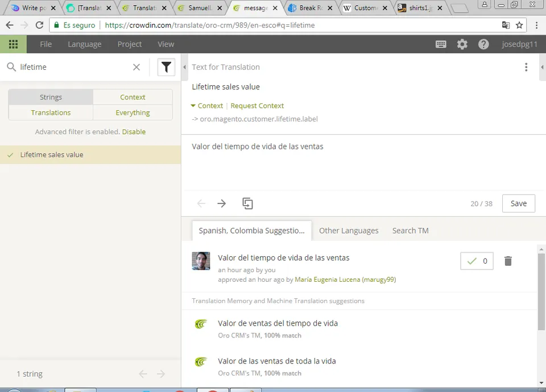Viewport: 546px width, 392px height.
Task: Select the Everything search scope
Action: tap(133, 112)
